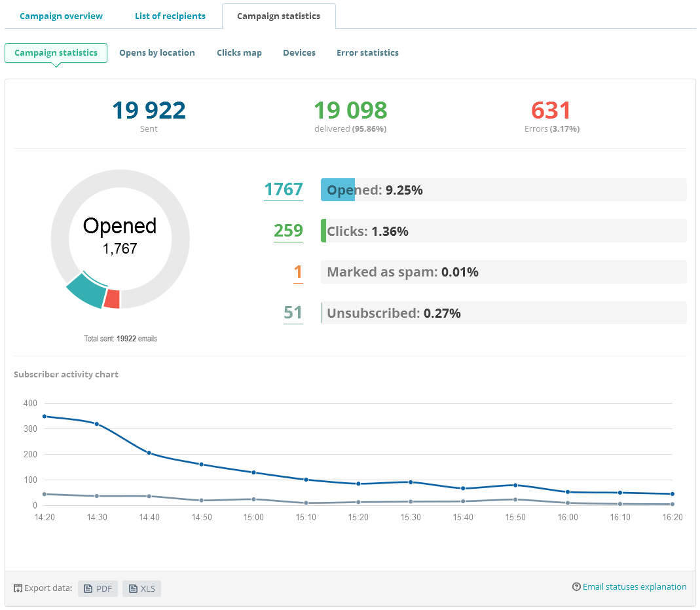Select the 15:30 data point on chart
Image resolution: width=700 pixels, height=610 pixels.
pyautogui.click(x=410, y=482)
